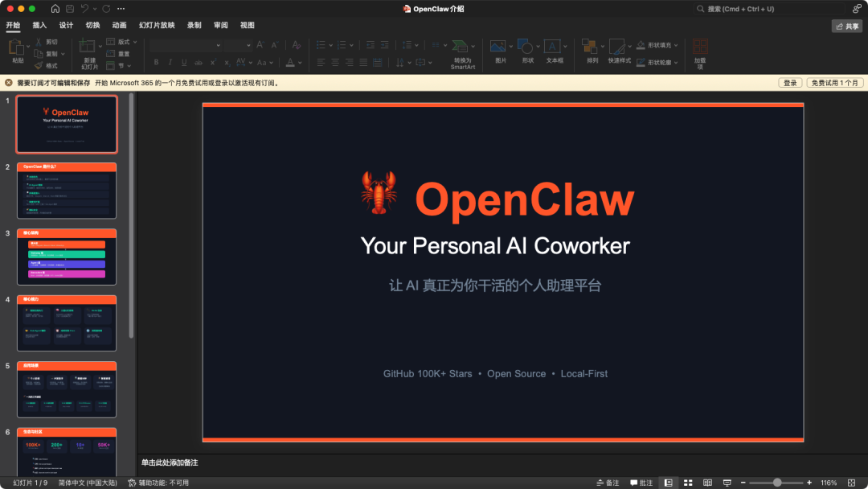868x489 pixels.
Task: Click the zoom in plus button
Action: (x=809, y=483)
